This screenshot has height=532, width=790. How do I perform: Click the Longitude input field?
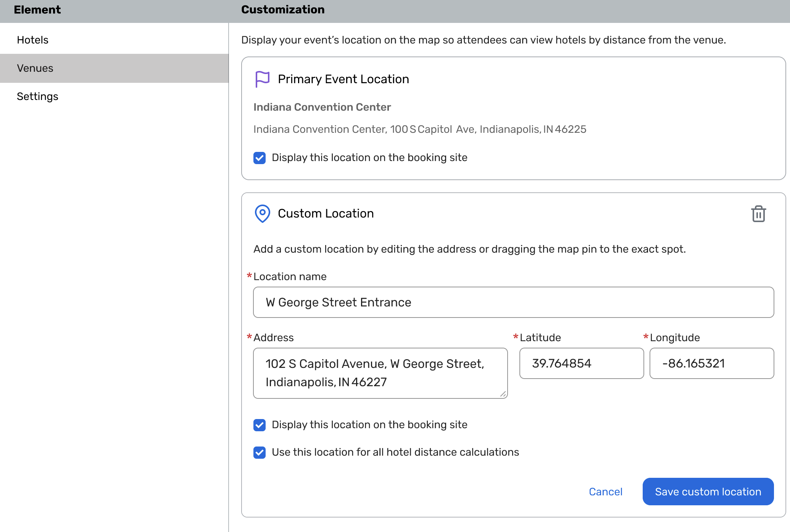[711, 363]
